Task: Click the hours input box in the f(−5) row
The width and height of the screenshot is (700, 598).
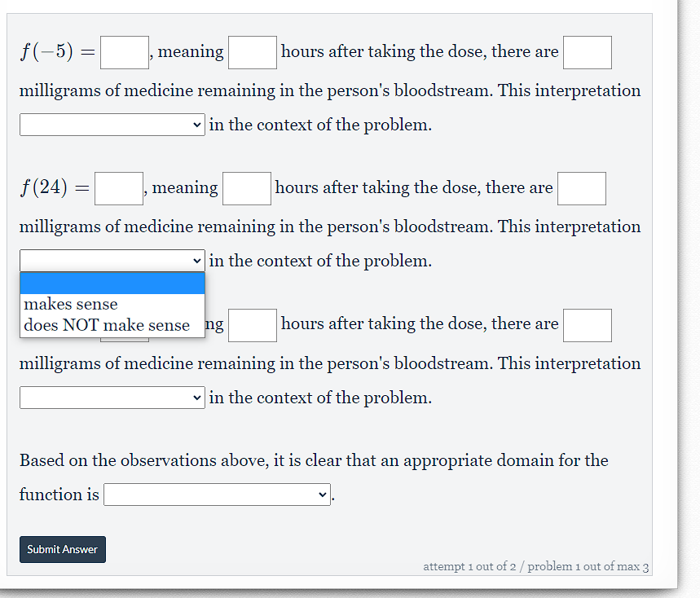Action: 253,53
